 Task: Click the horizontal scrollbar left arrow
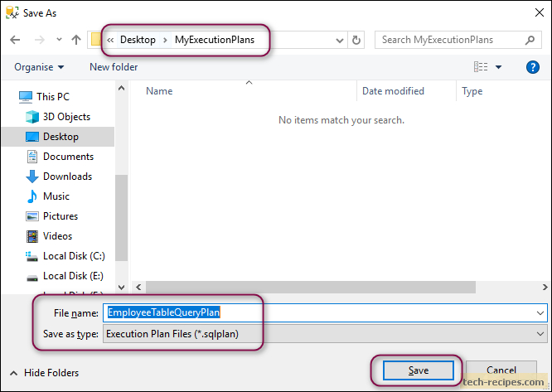click(x=138, y=287)
